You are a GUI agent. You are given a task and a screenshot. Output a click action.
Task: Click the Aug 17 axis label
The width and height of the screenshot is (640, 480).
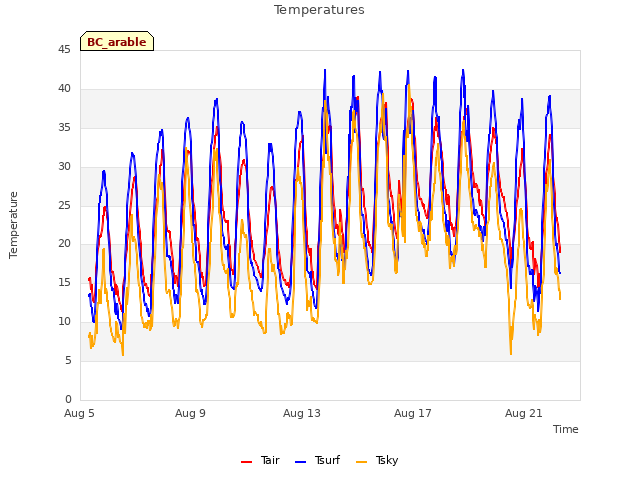(413, 413)
